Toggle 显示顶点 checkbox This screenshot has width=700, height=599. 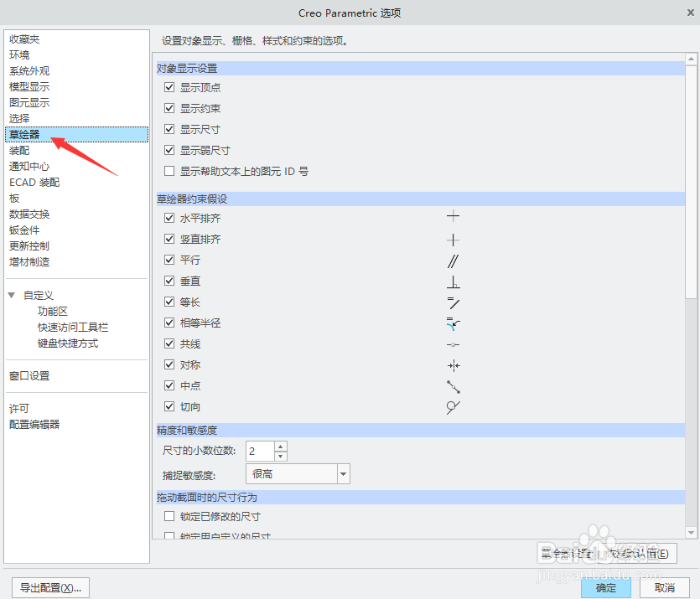pos(169,87)
